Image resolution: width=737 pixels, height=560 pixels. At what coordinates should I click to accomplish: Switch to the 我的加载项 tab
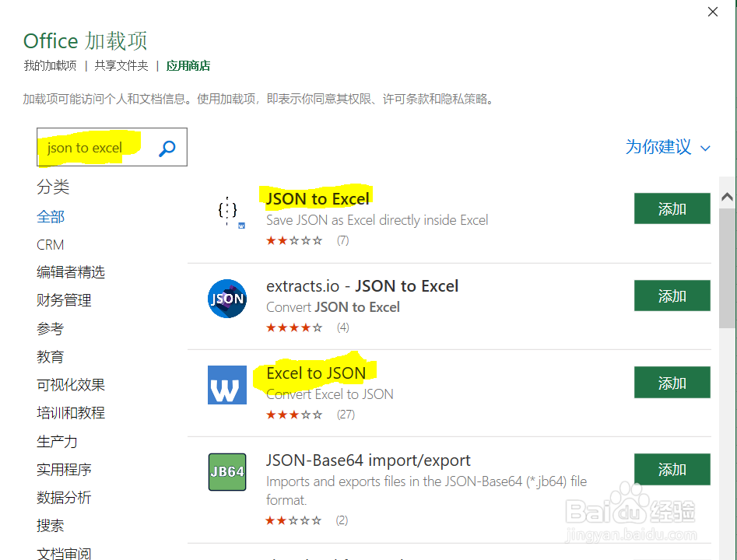51,66
